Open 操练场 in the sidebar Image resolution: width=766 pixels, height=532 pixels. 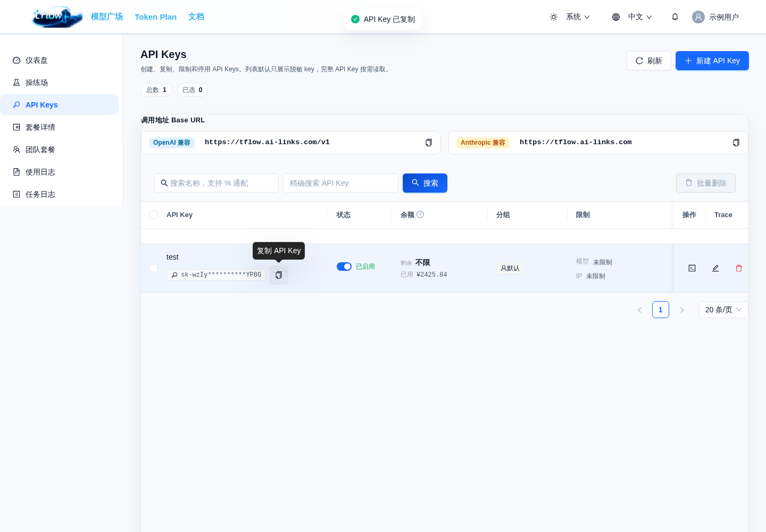(60, 82)
